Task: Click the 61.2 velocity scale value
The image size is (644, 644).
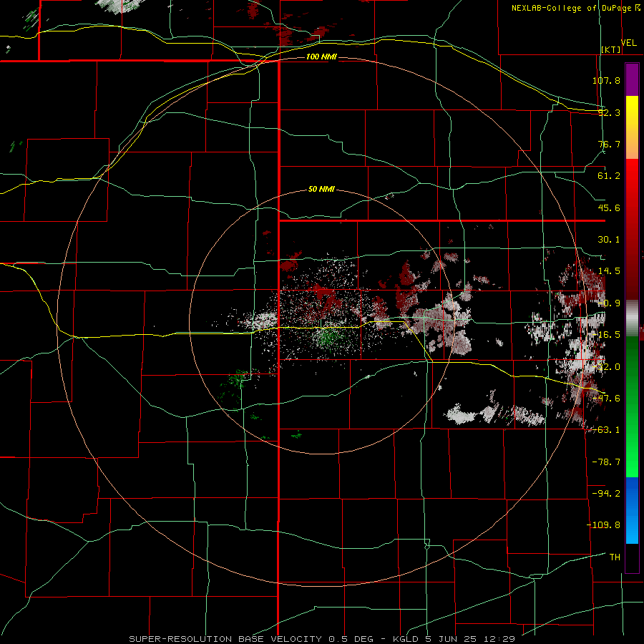Action: (609, 176)
